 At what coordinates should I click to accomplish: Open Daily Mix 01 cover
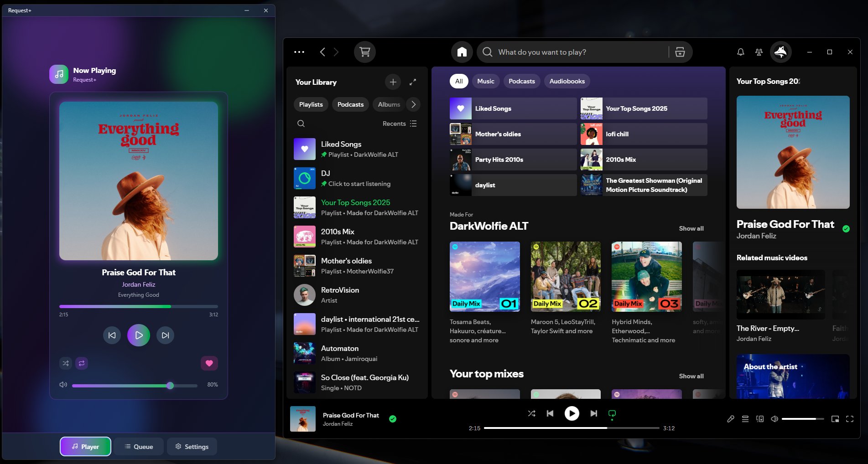485,277
